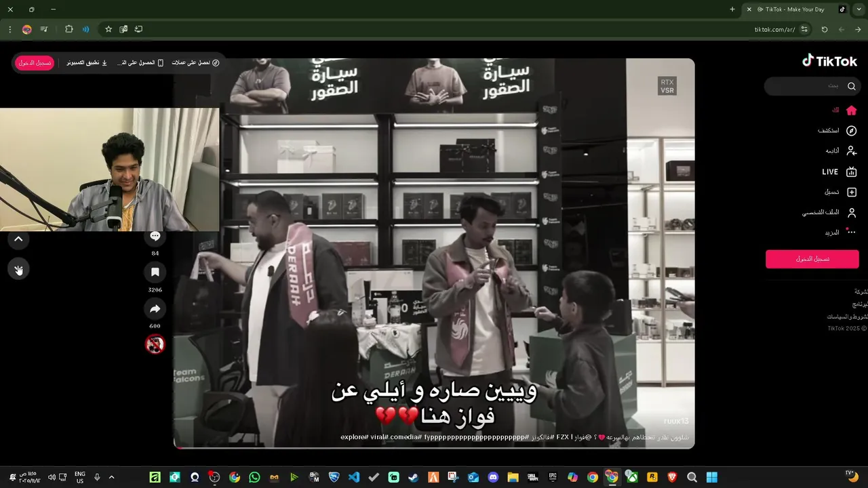Click the translate page icon in address bar
868x488 pixels.
(123, 29)
